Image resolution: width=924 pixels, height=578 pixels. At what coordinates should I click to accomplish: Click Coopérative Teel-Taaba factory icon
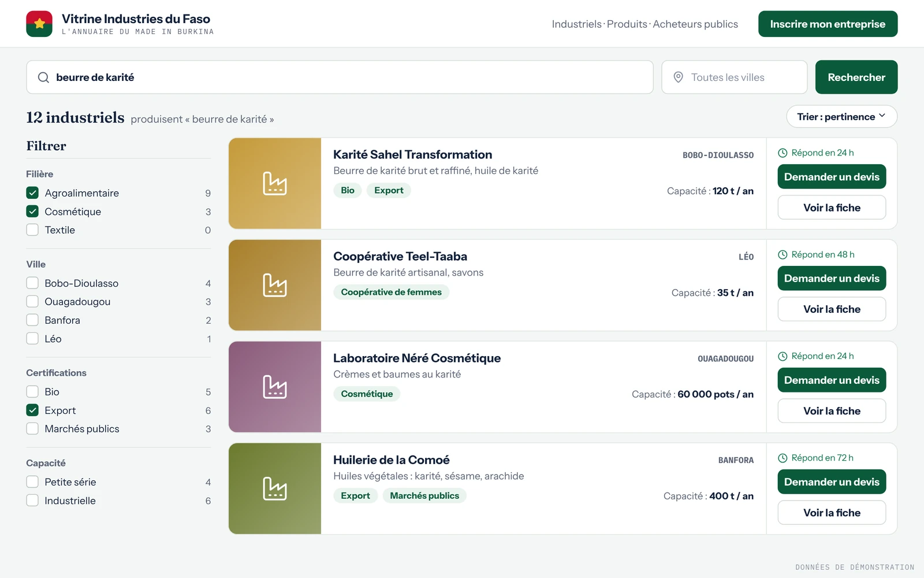pos(275,285)
